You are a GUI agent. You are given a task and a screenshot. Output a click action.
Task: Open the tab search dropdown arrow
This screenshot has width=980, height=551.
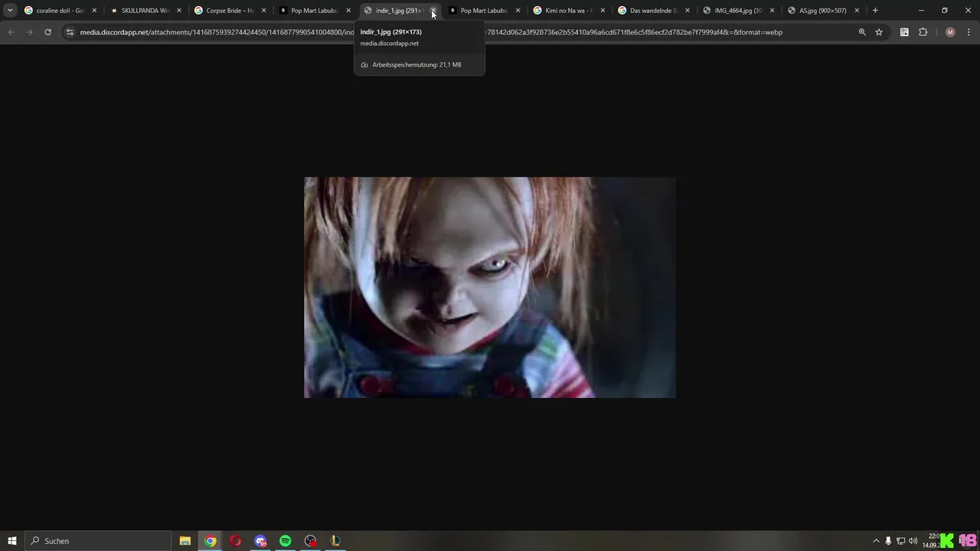pos(10,11)
